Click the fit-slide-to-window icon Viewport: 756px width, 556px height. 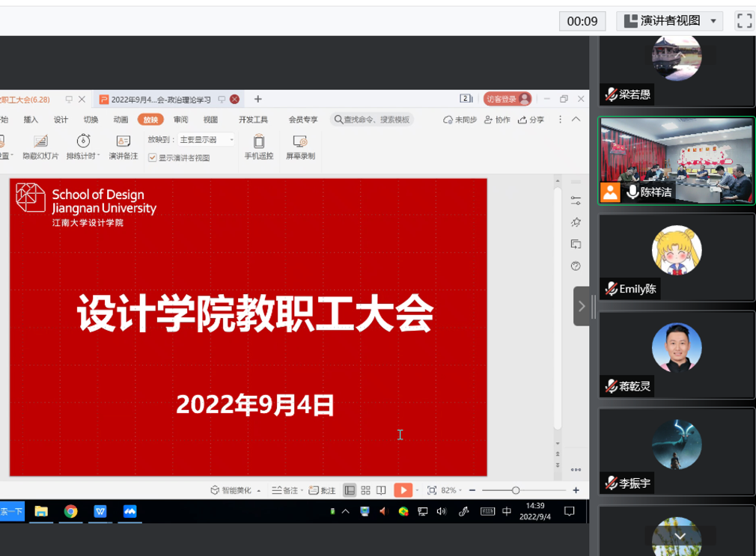pos(432,490)
